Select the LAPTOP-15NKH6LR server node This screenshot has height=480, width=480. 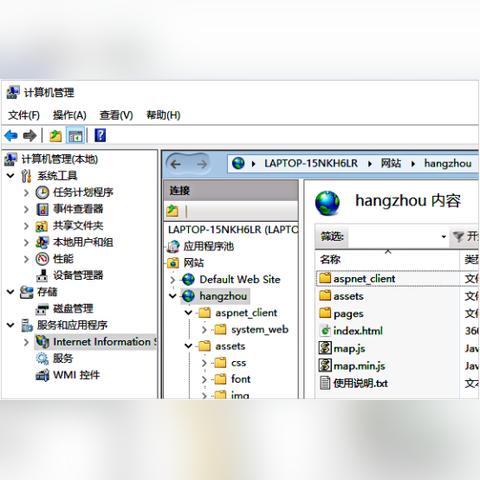(x=233, y=230)
